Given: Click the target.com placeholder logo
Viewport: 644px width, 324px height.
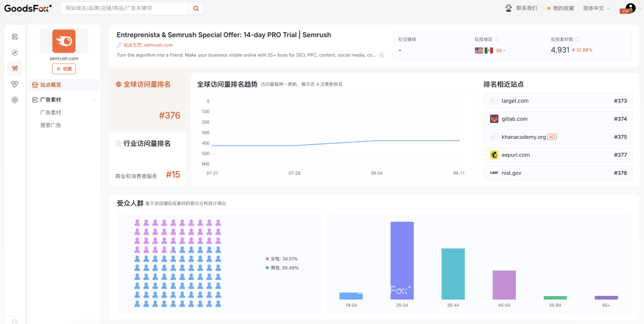Looking at the screenshot, I should click(x=494, y=101).
